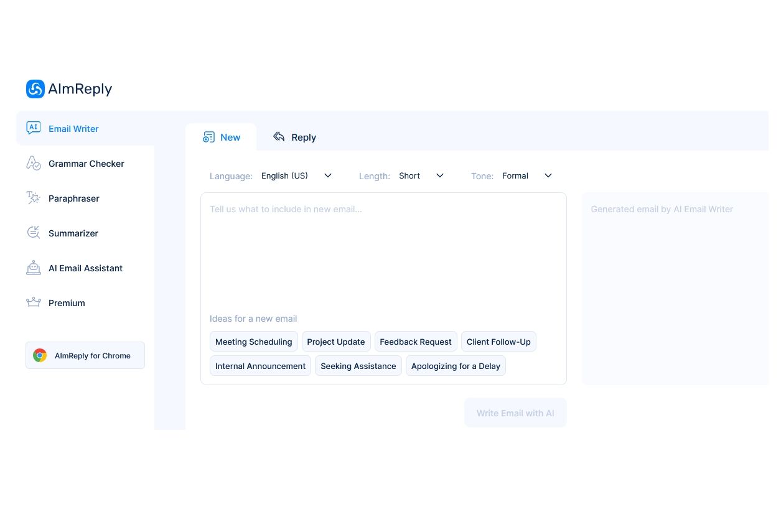Screen dimensions: 781x532
Task: Select the New tab
Action: point(222,138)
